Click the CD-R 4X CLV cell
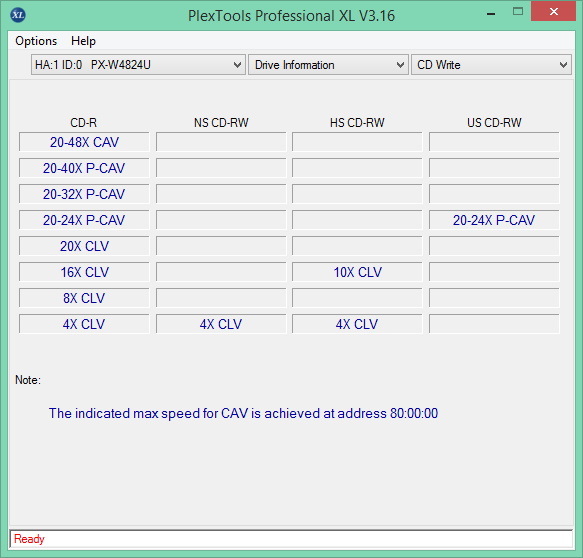 84,324
